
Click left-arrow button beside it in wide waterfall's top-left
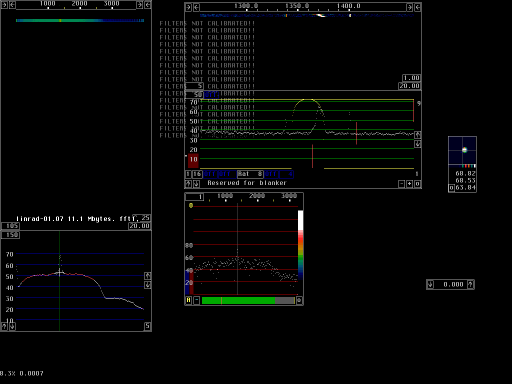pos(12,5)
